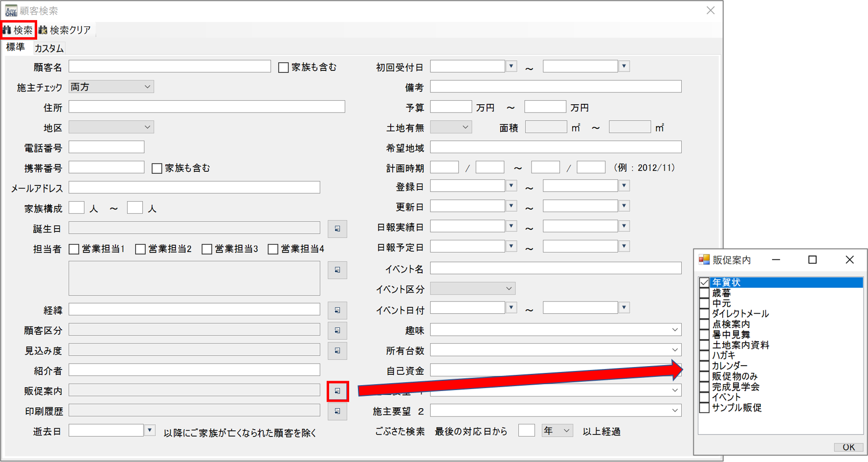The width and height of the screenshot is (868, 462).
Task: Open the 経緯 selection dialog icon
Action: pos(337,310)
